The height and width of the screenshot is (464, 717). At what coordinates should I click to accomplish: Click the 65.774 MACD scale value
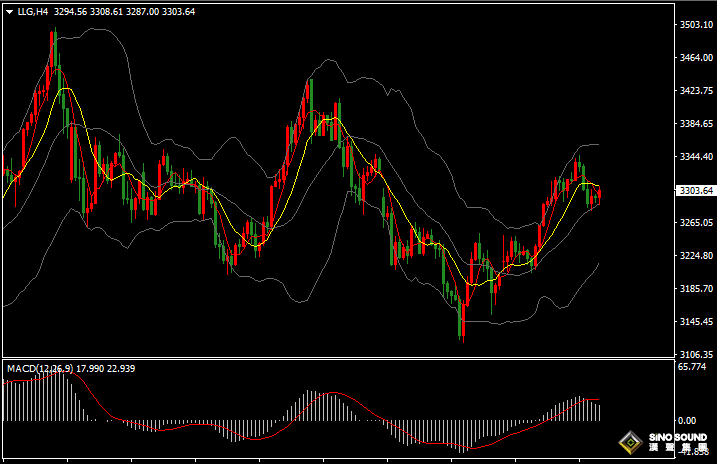[692, 368]
